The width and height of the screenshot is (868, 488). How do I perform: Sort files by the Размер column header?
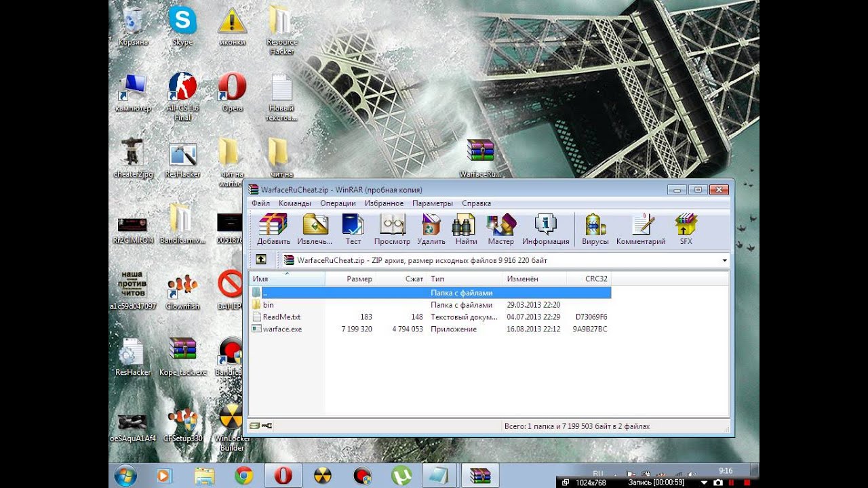coord(351,279)
